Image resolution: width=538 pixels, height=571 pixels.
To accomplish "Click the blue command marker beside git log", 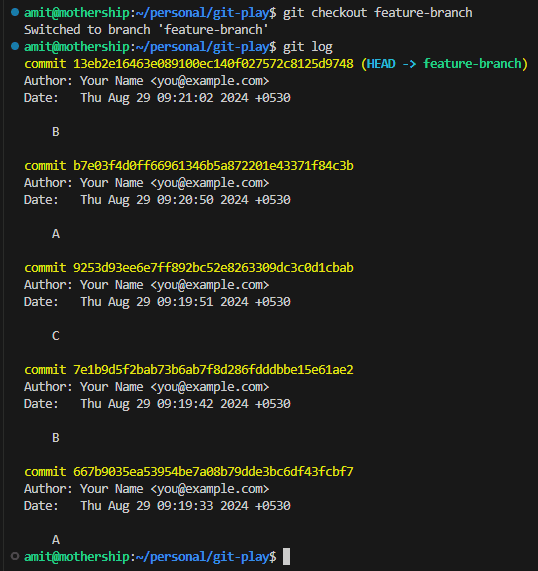I will (x=15, y=46).
